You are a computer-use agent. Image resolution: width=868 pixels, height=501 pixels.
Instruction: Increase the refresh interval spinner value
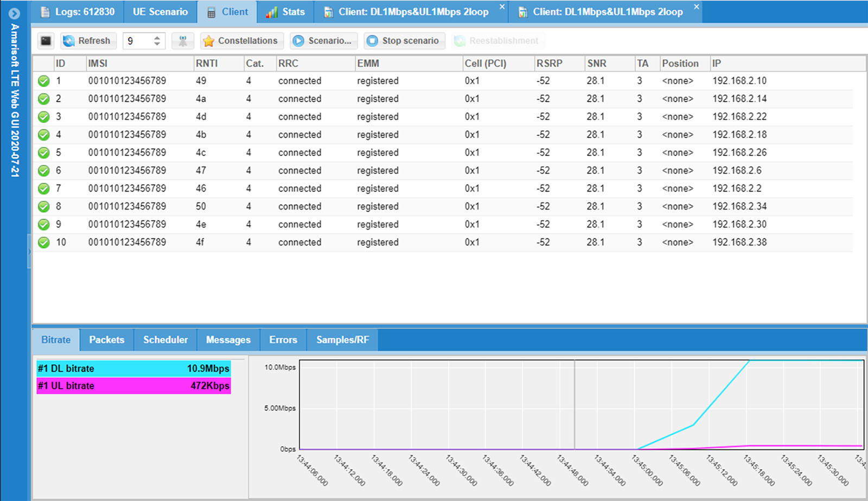pos(157,37)
